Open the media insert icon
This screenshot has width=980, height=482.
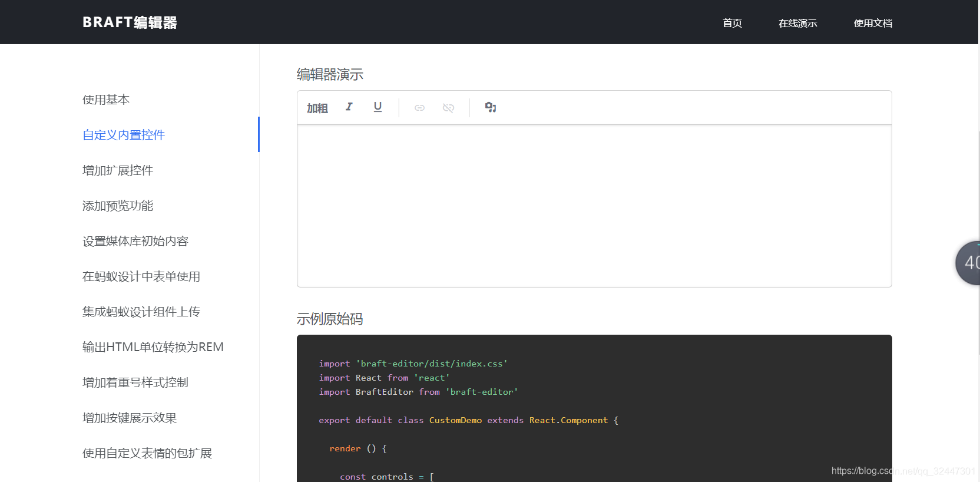pyautogui.click(x=491, y=107)
